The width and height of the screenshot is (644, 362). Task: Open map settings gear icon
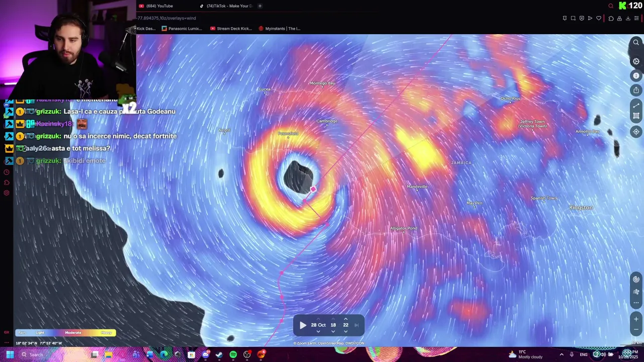pyautogui.click(x=636, y=61)
